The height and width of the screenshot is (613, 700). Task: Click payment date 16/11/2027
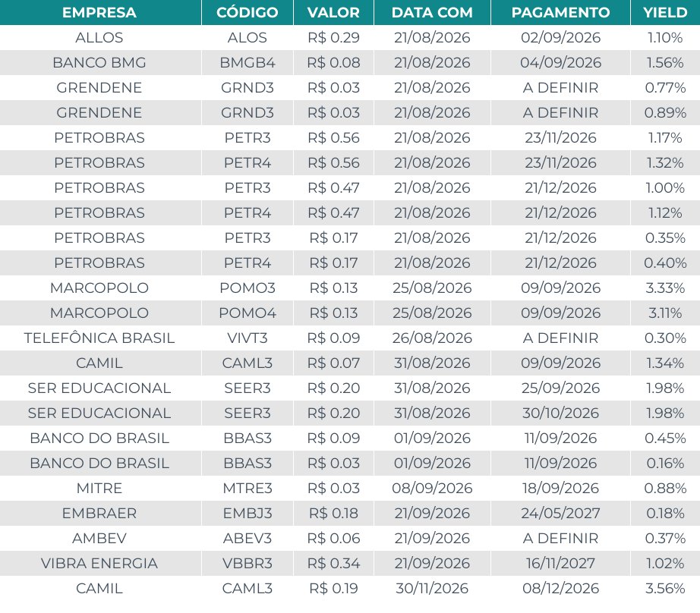tap(561, 563)
